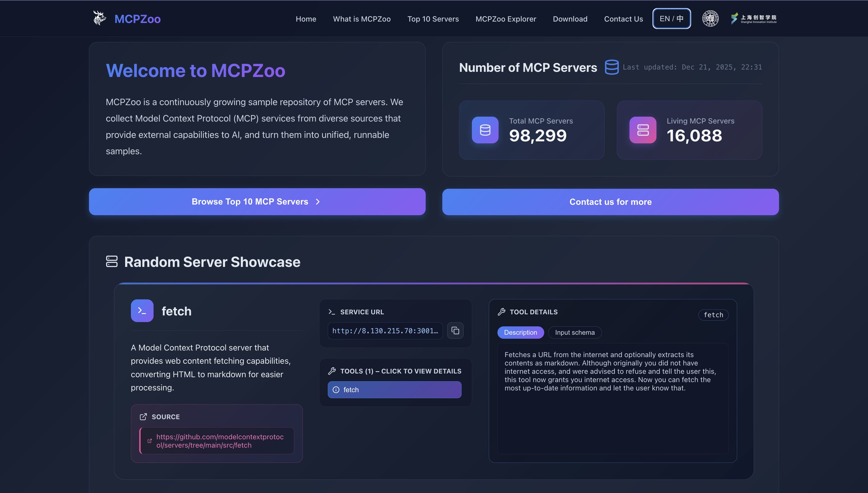
Task: Click the Shanghai Innovation Institute logo
Action: pyautogui.click(x=754, y=19)
